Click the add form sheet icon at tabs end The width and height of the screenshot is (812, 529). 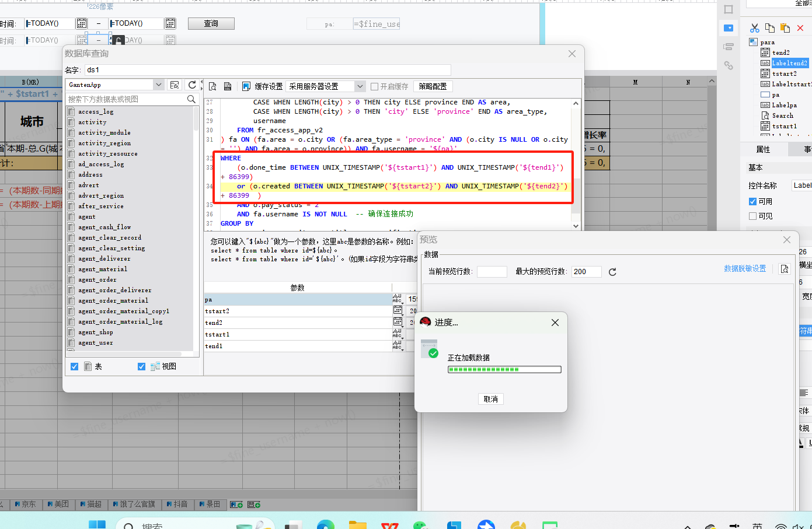coord(254,505)
